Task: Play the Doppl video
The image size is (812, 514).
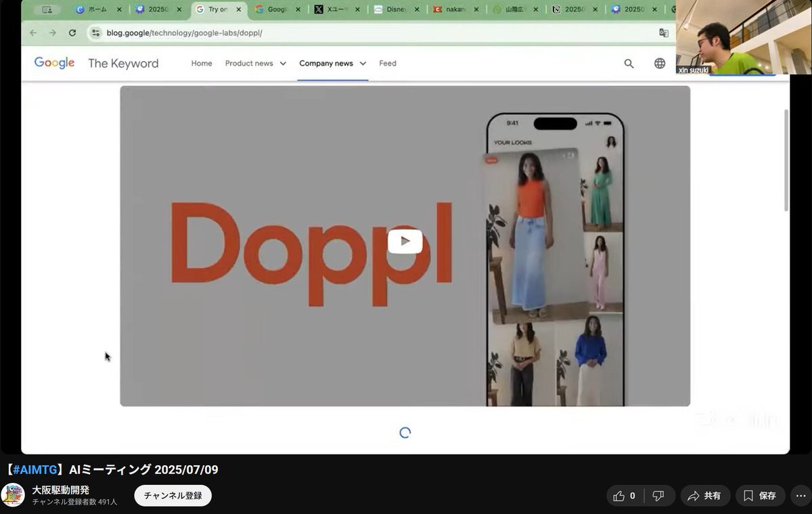Action: click(x=405, y=241)
